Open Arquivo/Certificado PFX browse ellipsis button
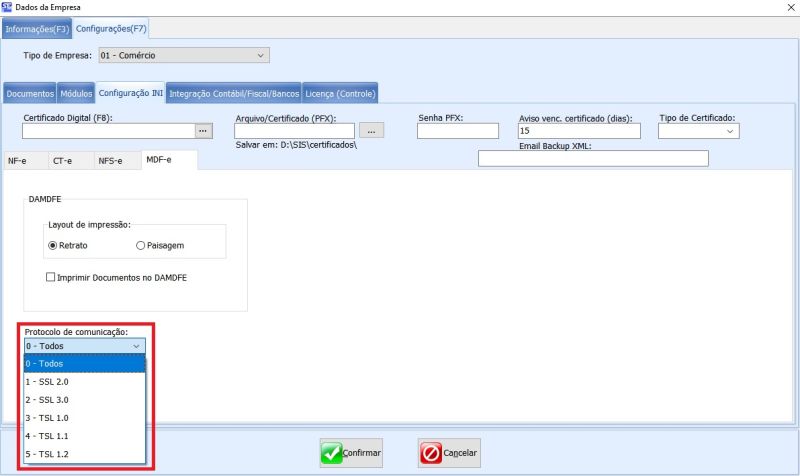800x476 pixels. point(371,131)
